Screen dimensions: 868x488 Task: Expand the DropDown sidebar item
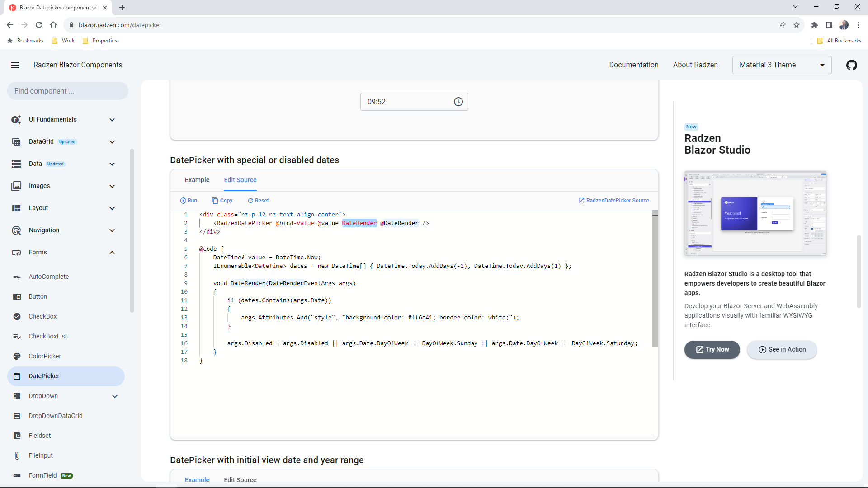pyautogui.click(x=115, y=396)
